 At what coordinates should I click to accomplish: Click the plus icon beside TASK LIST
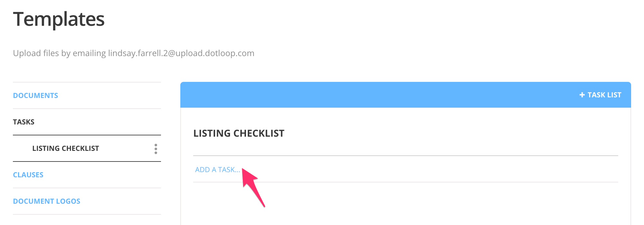pos(582,95)
